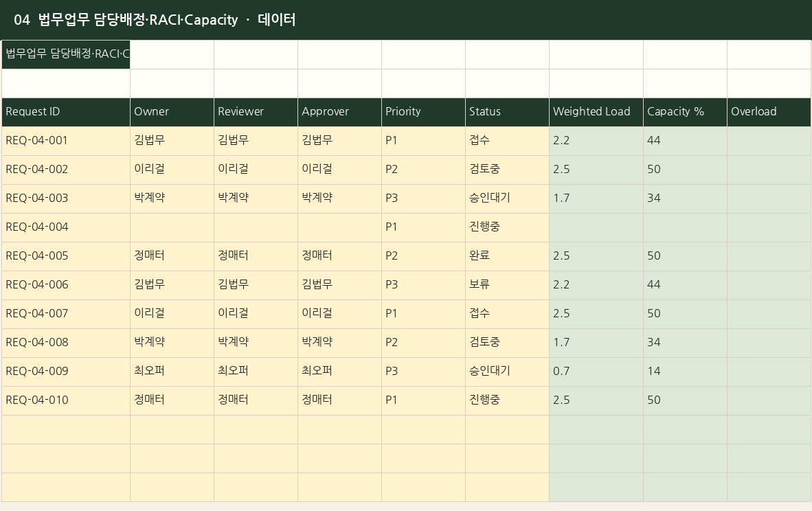
Task: Click Status 완료 in row REQ-04-005
Action: click(x=508, y=256)
